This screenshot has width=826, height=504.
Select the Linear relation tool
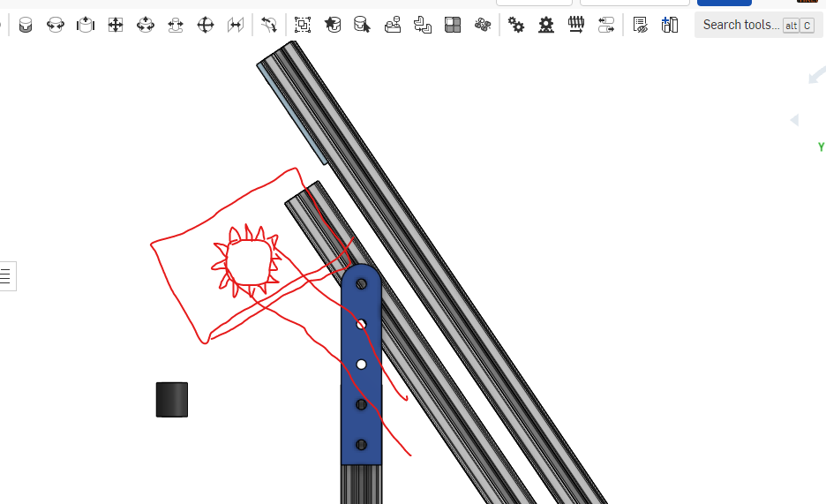[x=606, y=25]
